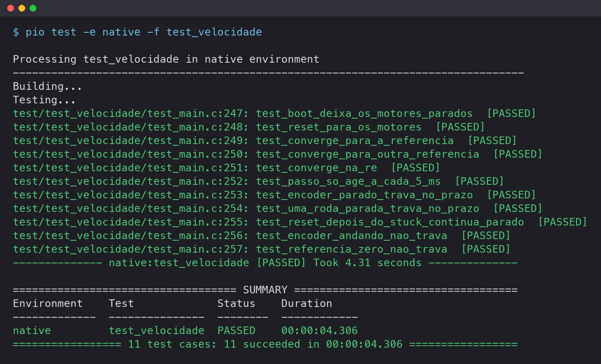The image size is (601, 364).
Task: Click the 'Test' column header
Action: 121,303
